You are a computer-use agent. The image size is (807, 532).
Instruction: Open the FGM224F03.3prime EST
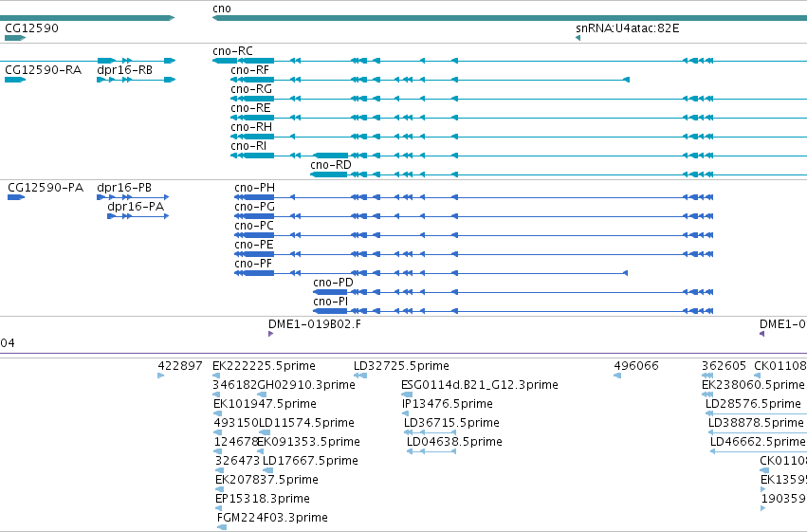[222, 527]
